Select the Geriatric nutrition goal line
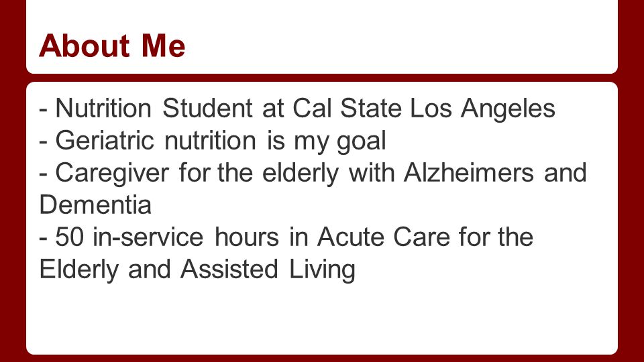The height and width of the screenshot is (362, 644). tap(213, 141)
